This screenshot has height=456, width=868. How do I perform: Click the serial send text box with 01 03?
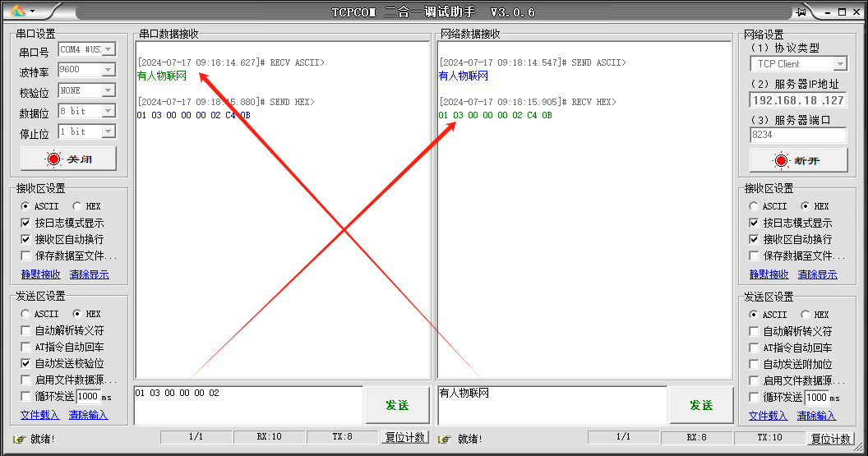click(x=247, y=404)
